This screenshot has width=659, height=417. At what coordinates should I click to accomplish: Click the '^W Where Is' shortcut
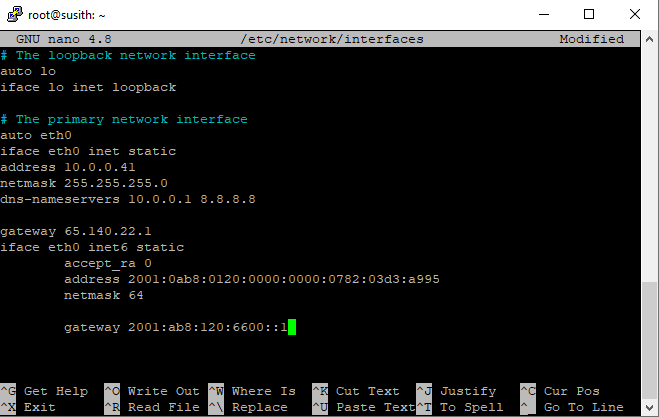[x=252, y=391]
